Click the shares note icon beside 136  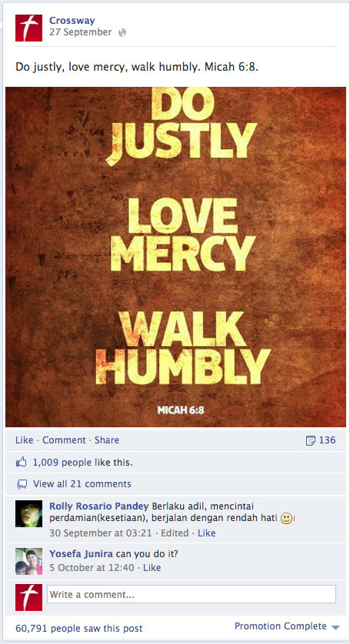311,440
